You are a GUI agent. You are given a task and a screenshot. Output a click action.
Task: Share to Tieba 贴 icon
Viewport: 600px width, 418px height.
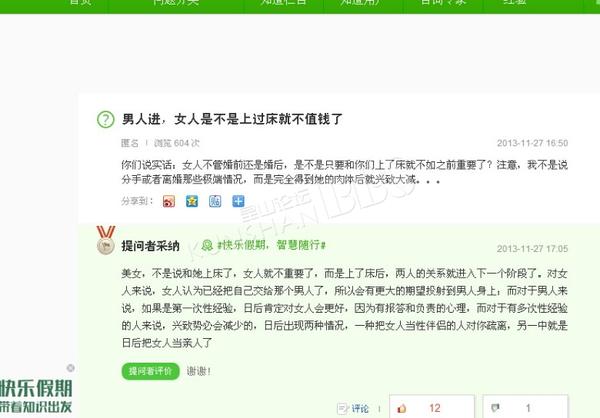(215, 201)
